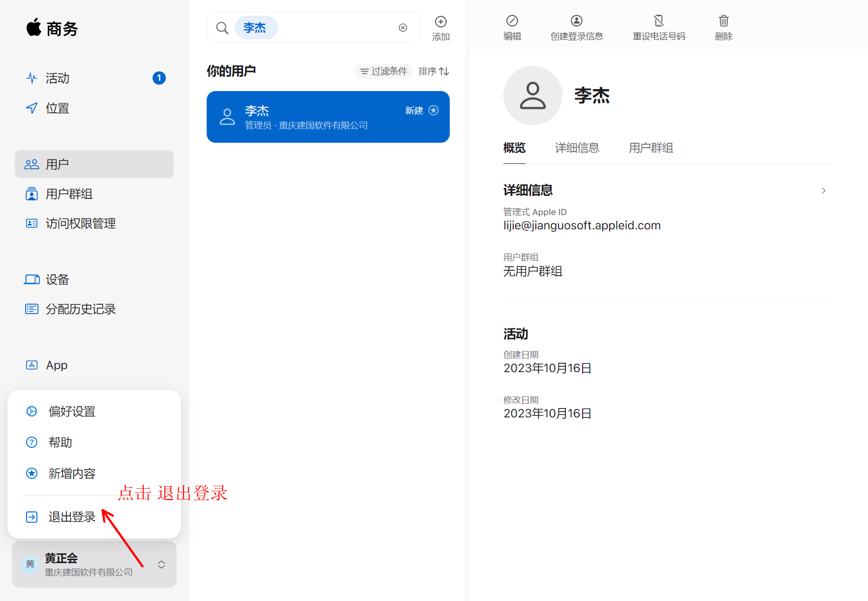Click 李杰 profile avatar in details
This screenshot has height=601, width=868.
pos(533,95)
